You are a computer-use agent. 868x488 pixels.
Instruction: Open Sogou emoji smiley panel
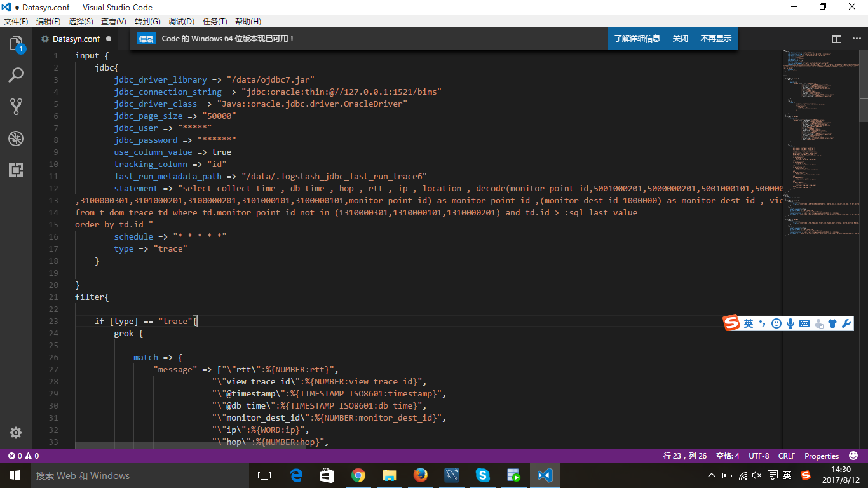tap(776, 323)
